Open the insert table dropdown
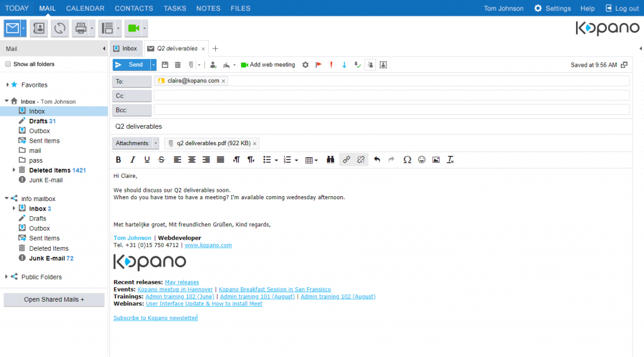 [311, 160]
